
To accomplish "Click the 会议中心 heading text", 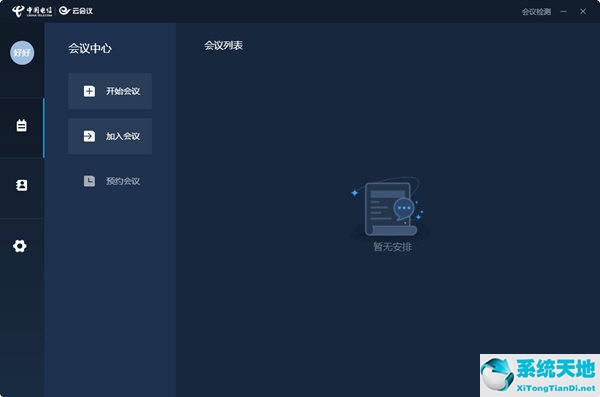I will 90,48.
